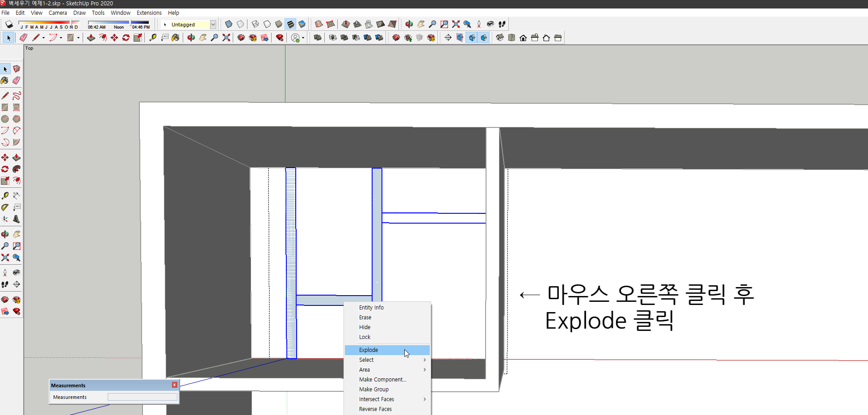This screenshot has height=415, width=868.
Task: Select the 3D Text tool in left palette
Action: click(x=17, y=219)
